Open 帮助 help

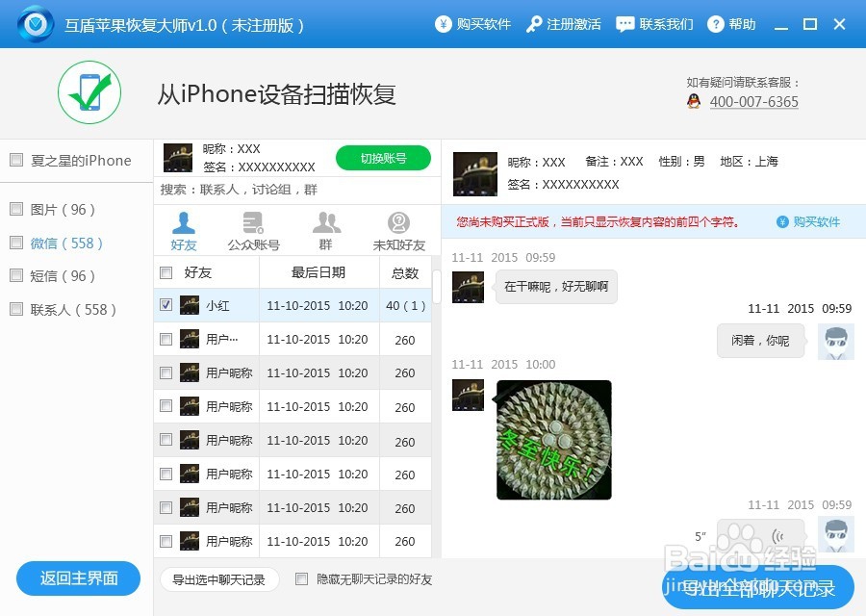point(731,24)
